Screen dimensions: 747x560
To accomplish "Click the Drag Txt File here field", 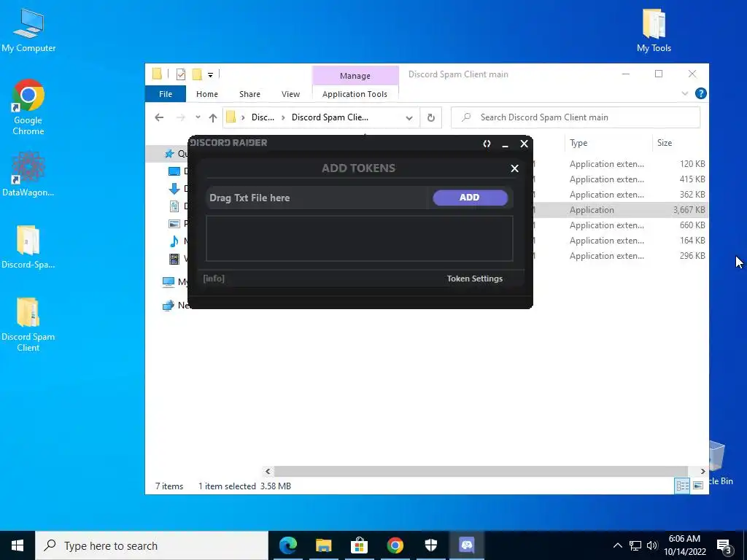I will coord(318,198).
